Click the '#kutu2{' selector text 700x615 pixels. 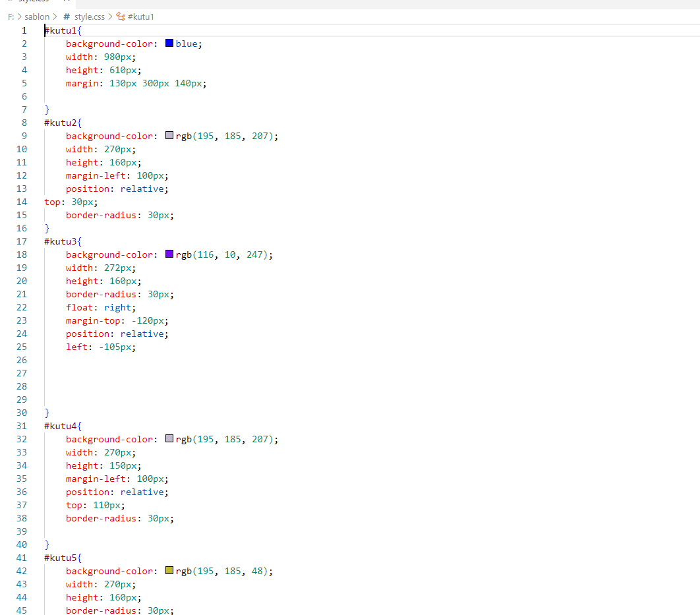(x=63, y=123)
